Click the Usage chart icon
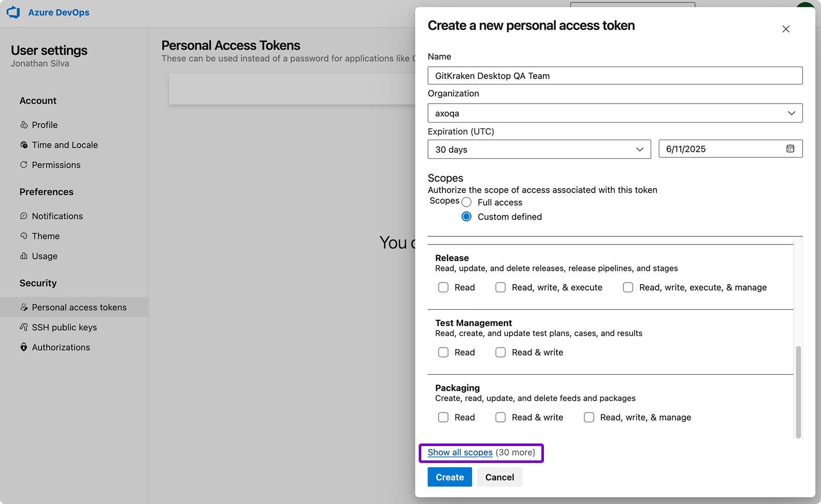 [x=24, y=256]
